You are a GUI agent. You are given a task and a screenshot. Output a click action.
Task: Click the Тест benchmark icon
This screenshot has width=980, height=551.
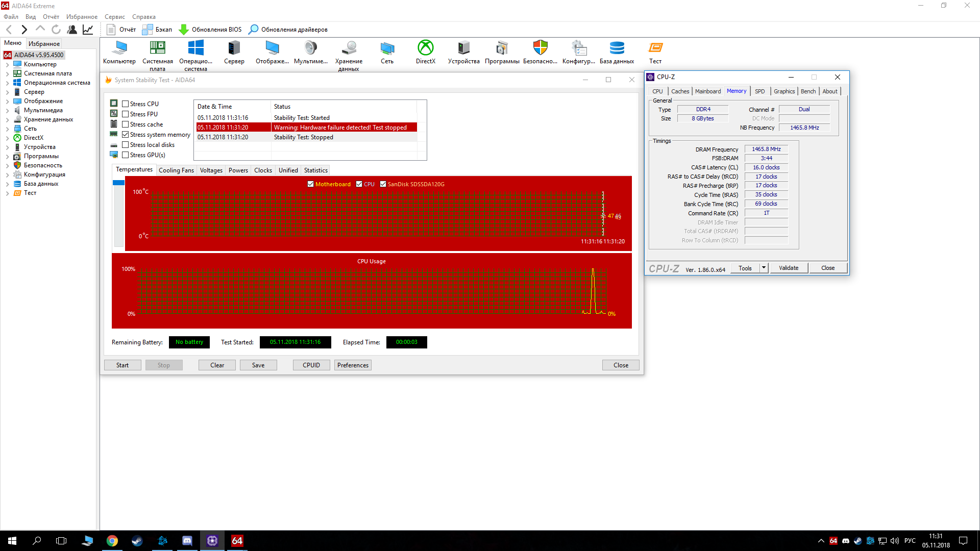pos(655,48)
